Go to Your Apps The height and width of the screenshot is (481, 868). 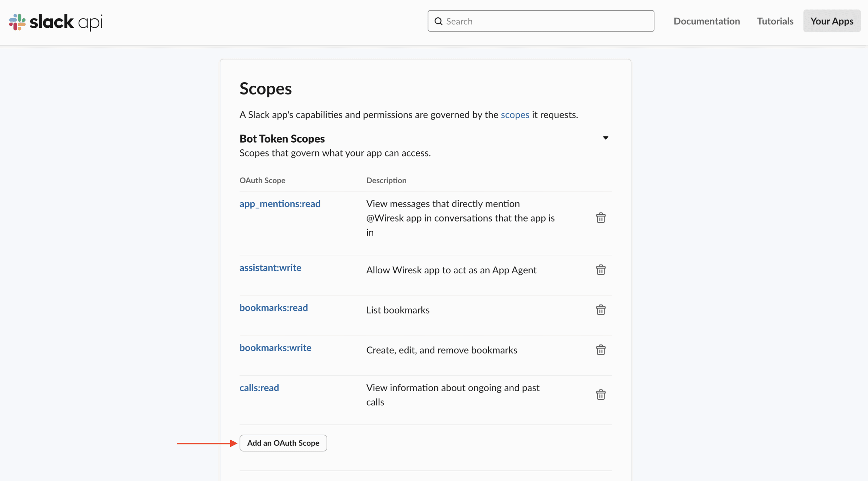[832, 21]
